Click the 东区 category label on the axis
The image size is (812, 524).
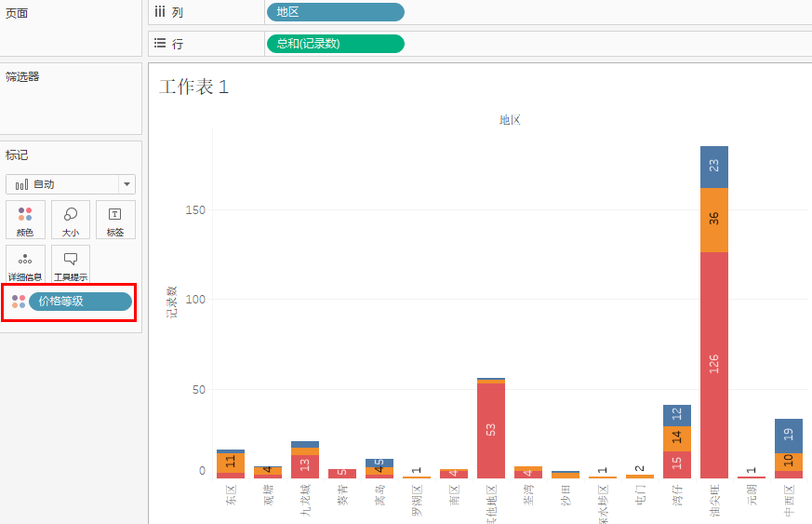(x=231, y=495)
